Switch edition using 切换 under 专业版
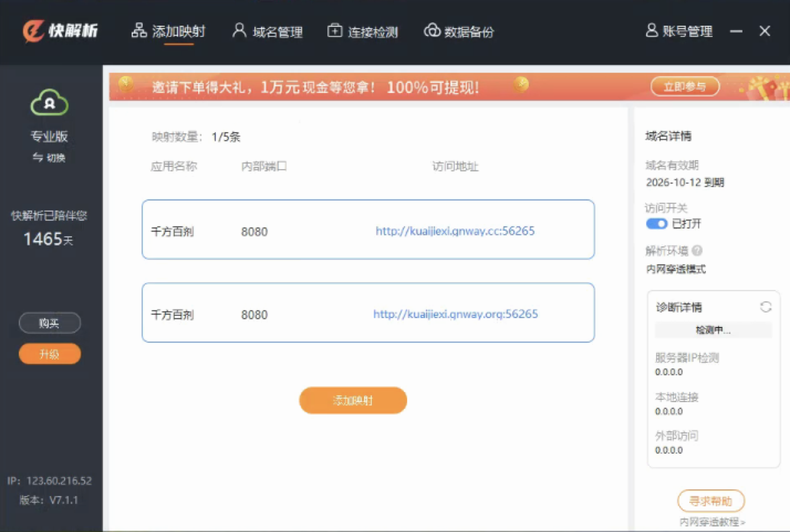 49,158
